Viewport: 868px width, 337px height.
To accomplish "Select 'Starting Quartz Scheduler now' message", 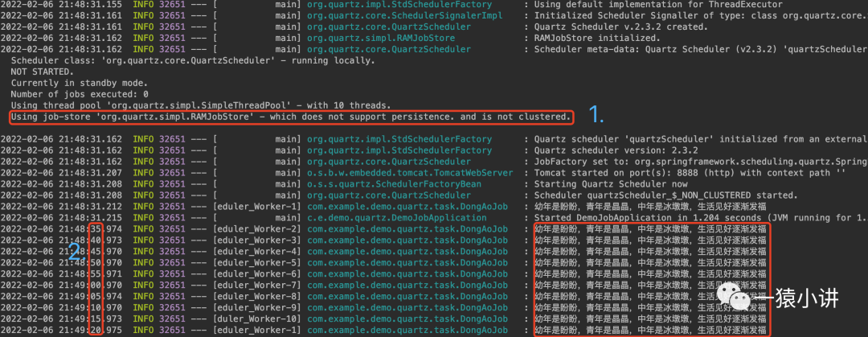I will (611, 184).
